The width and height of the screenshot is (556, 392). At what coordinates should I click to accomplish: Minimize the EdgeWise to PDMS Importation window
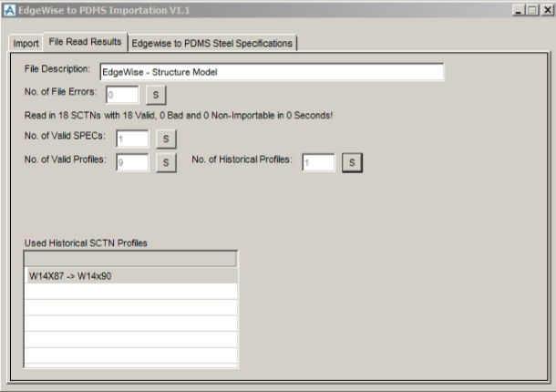(518, 10)
